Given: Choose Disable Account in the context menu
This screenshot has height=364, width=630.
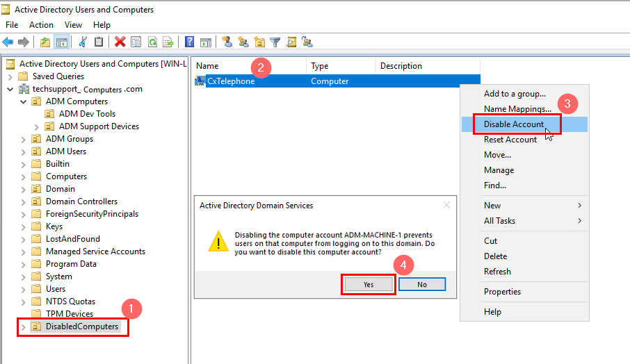Looking at the screenshot, I should click(x=513, y=124).
